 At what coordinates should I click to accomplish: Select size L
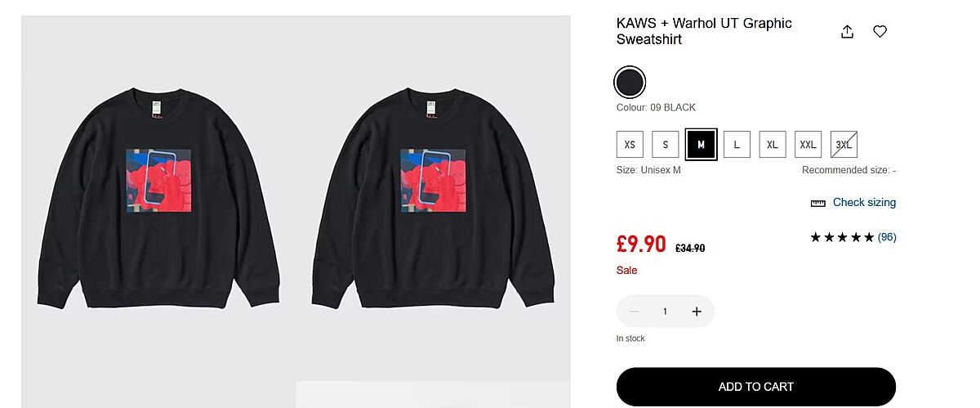[737, 145]
